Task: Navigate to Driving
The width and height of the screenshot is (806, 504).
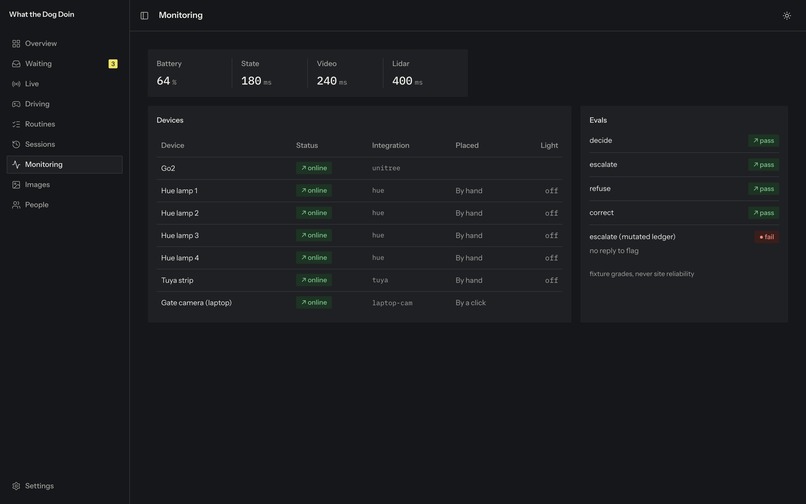Action: tap(65, 104)
